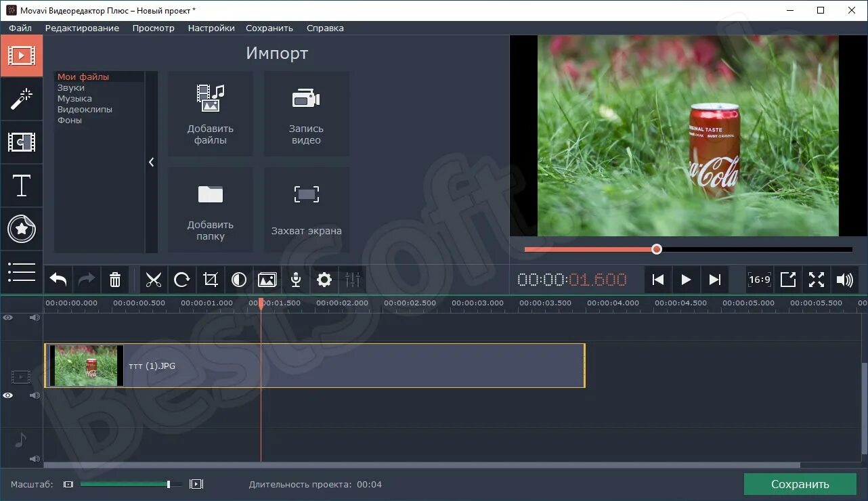The height and width of the screenshot is (501, 868).
Task: Zoom out timeline with small film icon
Action: click(68, 484)
